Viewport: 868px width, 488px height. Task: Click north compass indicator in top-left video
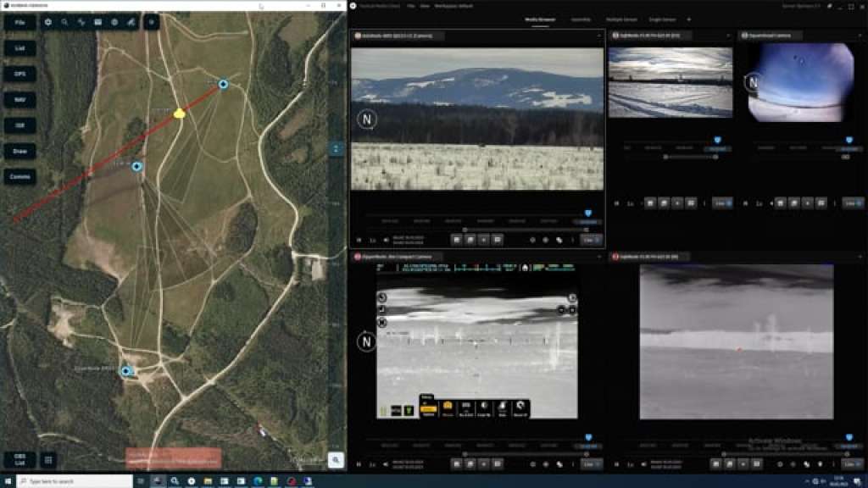pos(366,119)
